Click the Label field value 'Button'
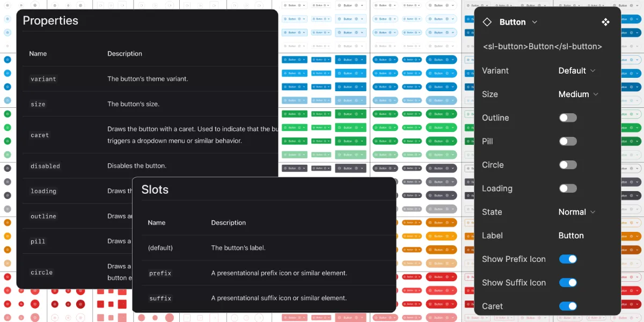The image size is (644, 322). (571, 236)
